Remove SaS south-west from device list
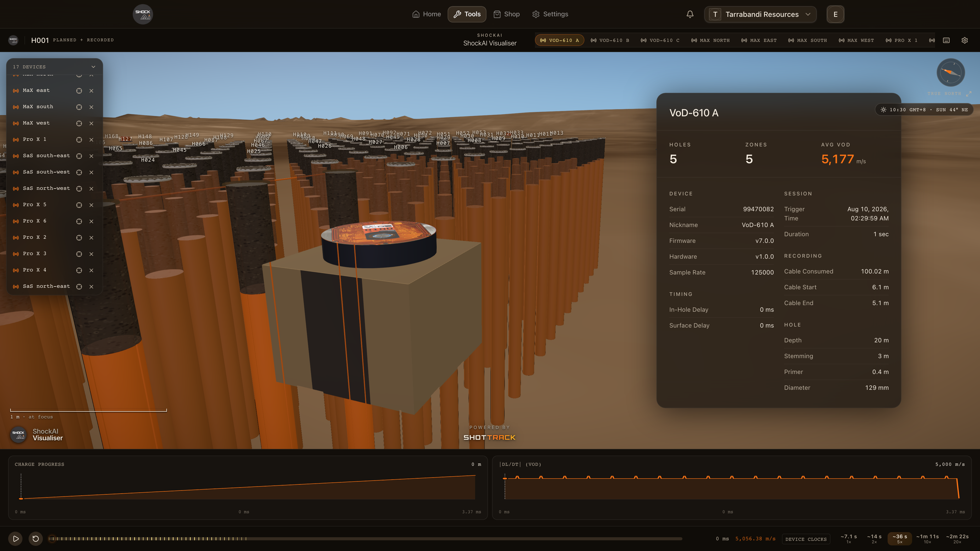 [x=91, y=173]
